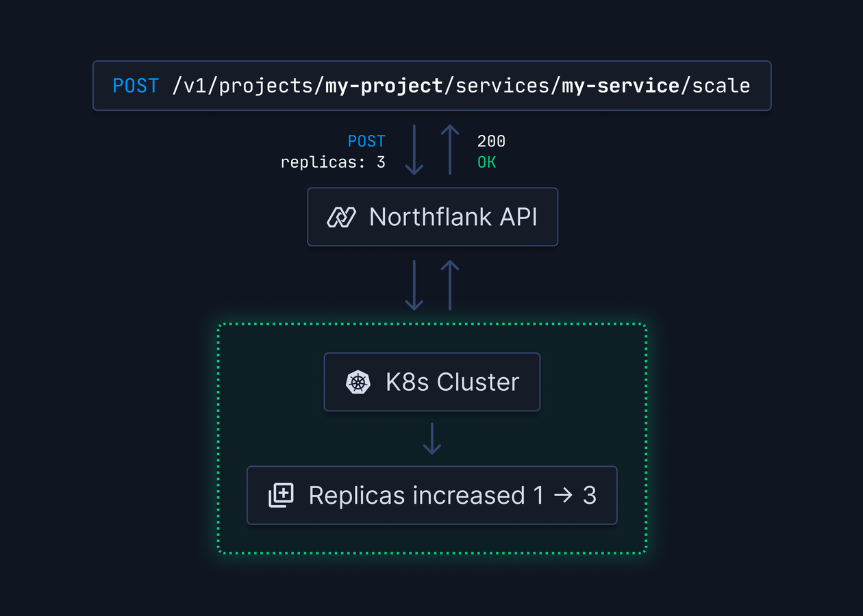The width and height of the screenshot is (863, 616).
Task: Click the blue POST keyword in the URL bar
Action: pos(136,86)
